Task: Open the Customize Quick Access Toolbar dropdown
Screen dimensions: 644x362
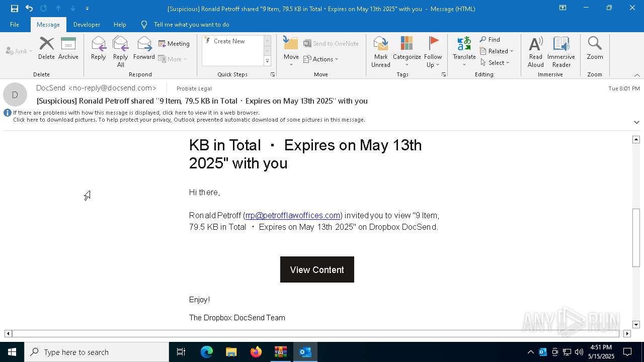Action: [x=88, y=9]
